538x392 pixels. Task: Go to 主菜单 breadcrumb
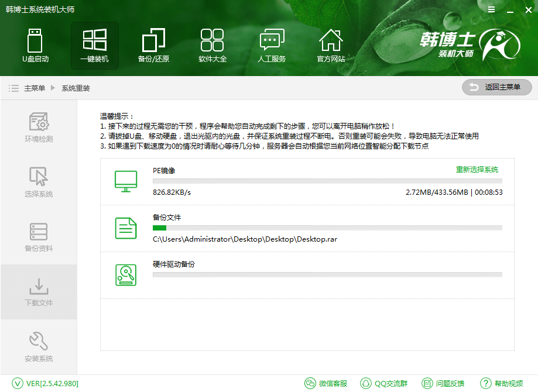35,88
